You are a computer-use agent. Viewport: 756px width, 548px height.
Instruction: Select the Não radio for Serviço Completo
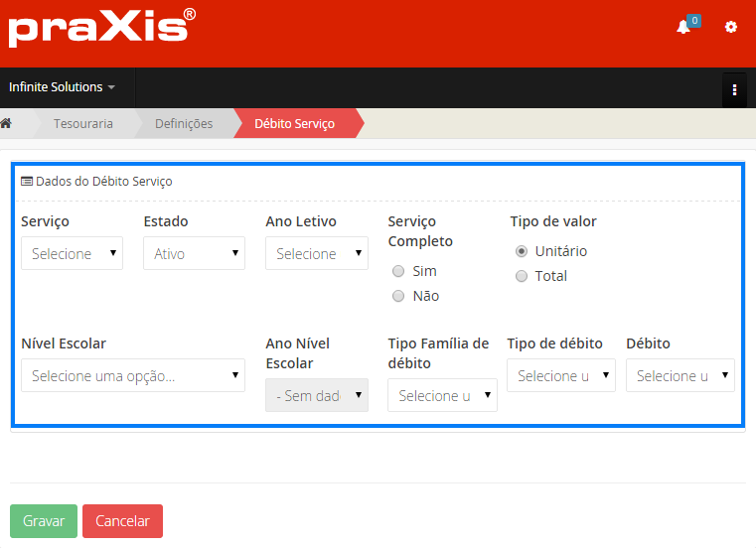pos(398,296)
